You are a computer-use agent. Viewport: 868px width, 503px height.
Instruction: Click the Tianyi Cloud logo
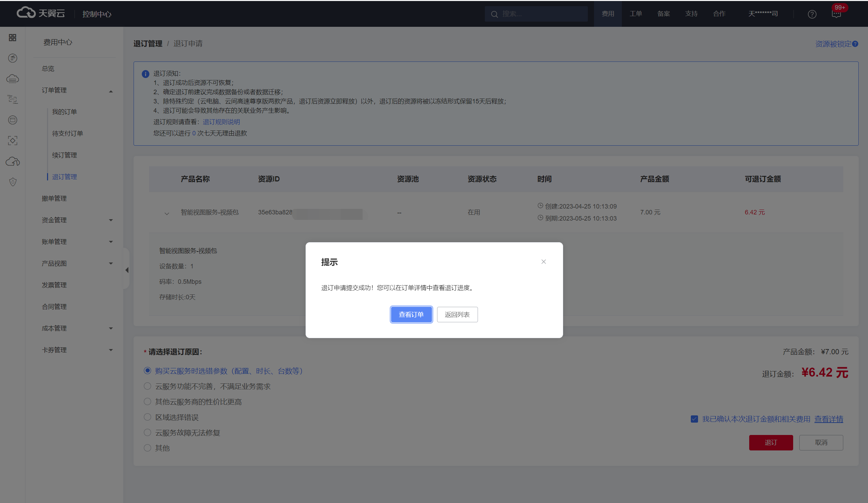(41, 13)
